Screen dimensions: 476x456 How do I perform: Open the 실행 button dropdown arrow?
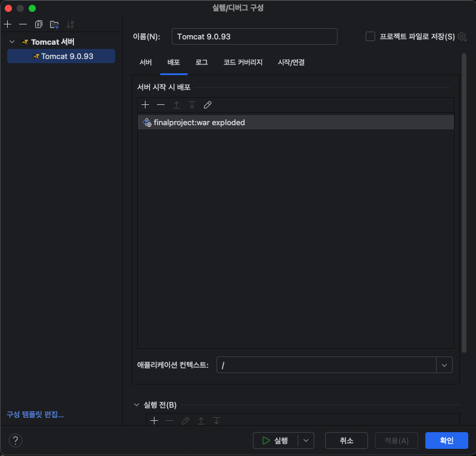[x=306, y=441]
